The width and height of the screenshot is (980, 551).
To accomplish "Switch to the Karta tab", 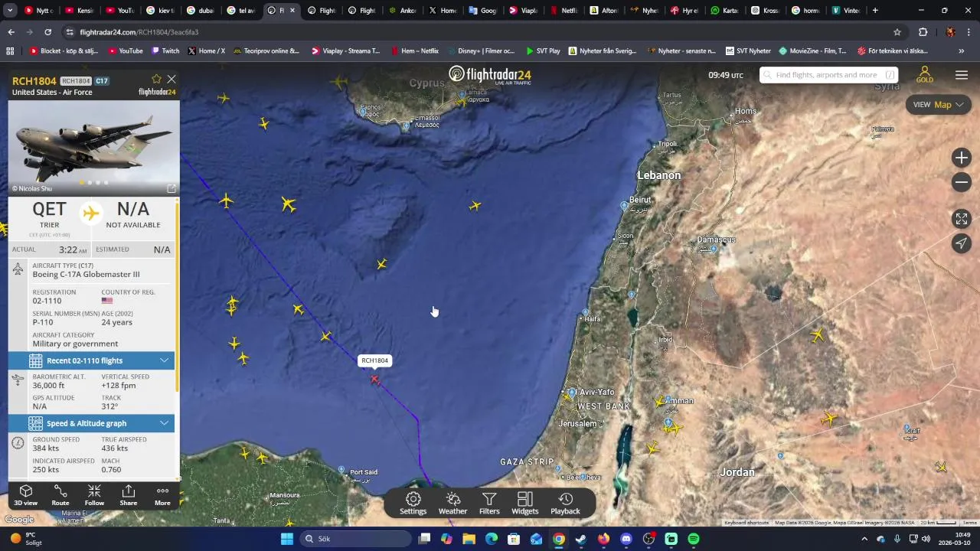I will point(724,11).
